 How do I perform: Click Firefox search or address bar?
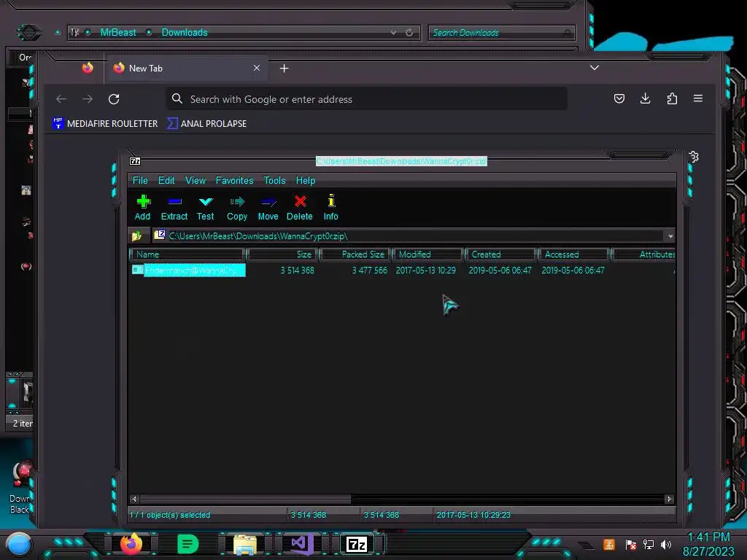click(366, 99)
